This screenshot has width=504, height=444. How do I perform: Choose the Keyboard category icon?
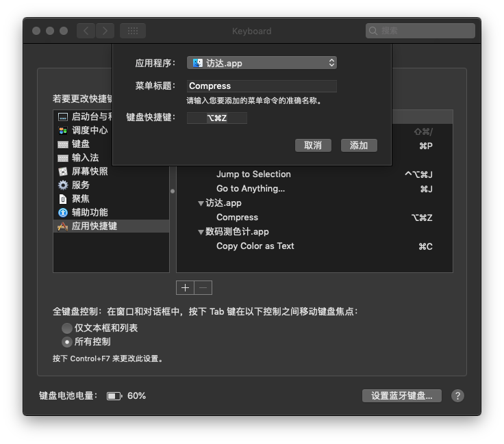[63, 144]
